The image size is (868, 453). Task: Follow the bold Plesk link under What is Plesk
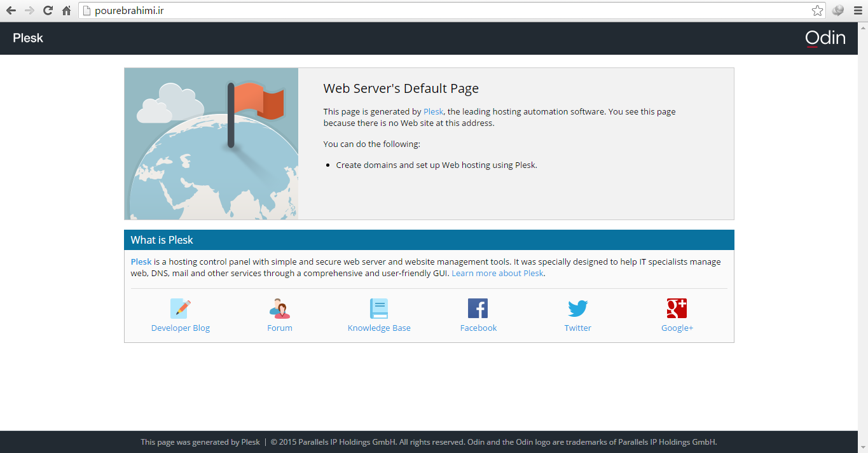pyautogui.click(x=141, y=261)
